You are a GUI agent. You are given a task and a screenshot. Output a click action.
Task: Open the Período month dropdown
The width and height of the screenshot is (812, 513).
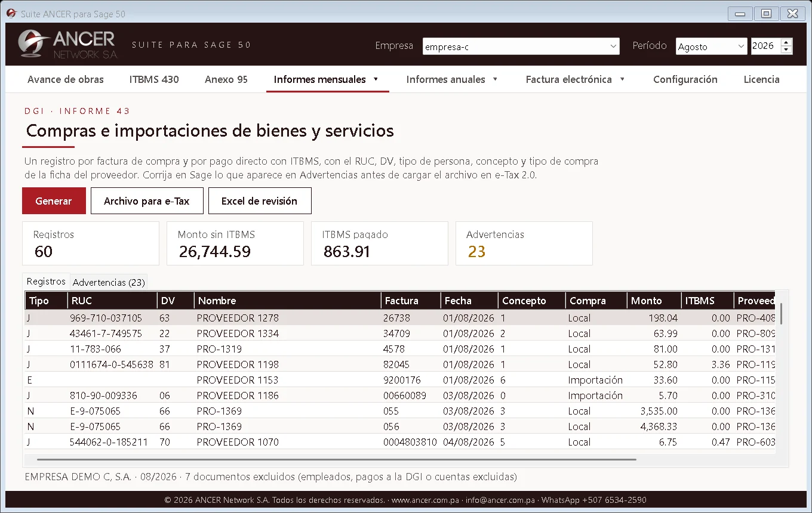(x=711, y=47)
